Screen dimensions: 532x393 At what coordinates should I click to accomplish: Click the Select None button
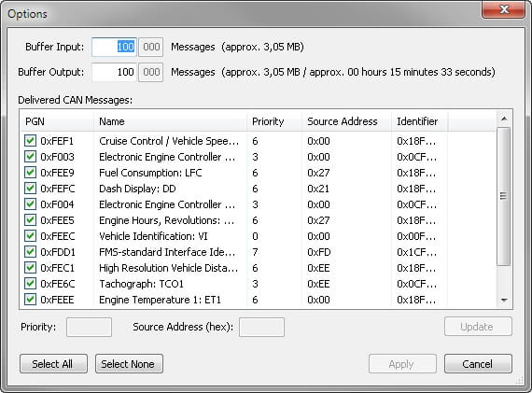coord(129,364)
